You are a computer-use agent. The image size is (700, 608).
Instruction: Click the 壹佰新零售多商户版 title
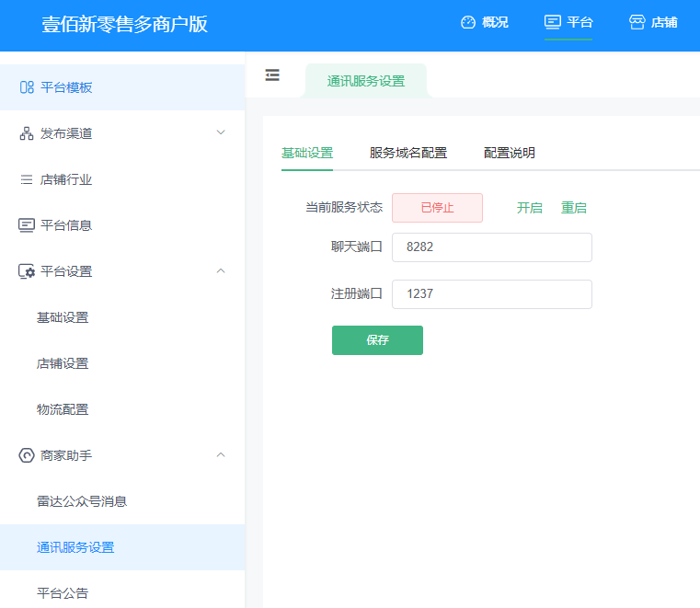124,24
